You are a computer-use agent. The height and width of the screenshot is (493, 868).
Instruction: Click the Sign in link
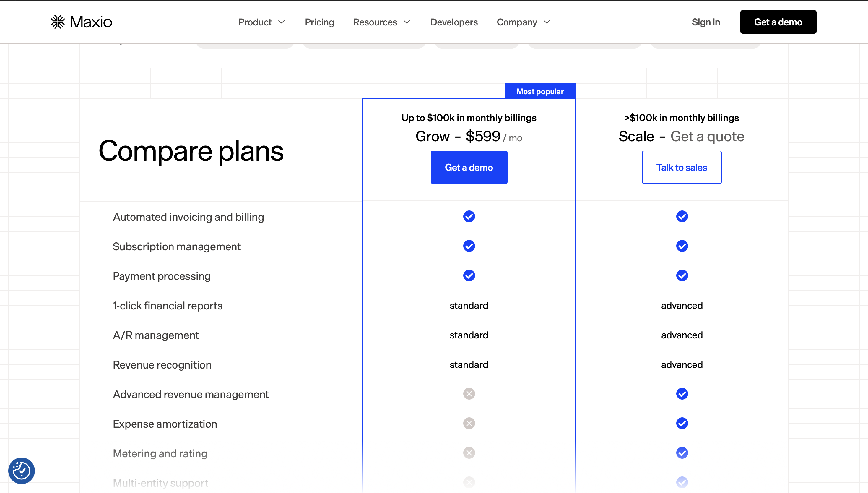point(706,22)
